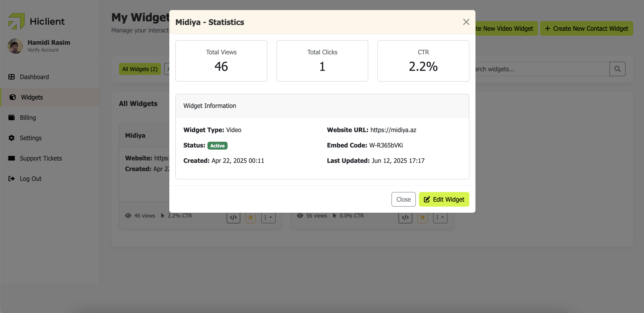The height and width of the screenshot is (313, 644).
Task: Click the Widget Information section header
Action: coord(322,106)
